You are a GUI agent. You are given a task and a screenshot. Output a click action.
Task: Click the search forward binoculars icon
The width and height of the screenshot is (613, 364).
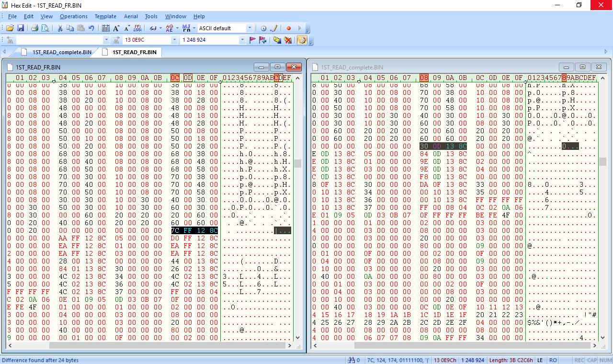tap(116, 40)
